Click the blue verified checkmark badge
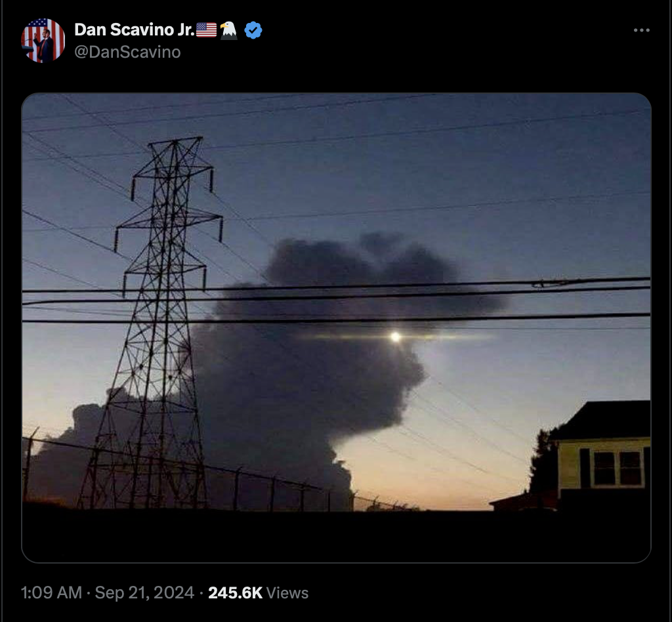 (253, 30)
